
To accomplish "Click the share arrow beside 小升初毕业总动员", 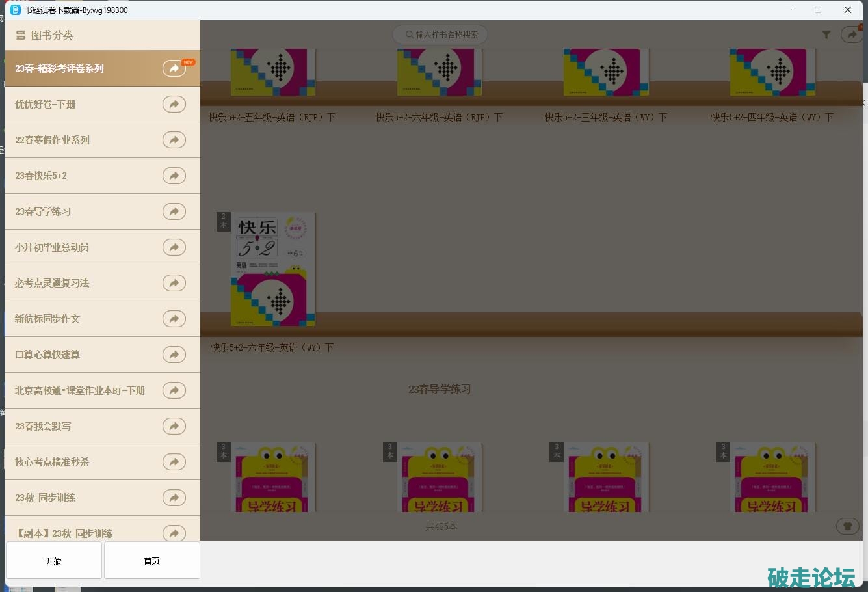I will [174, 247].
